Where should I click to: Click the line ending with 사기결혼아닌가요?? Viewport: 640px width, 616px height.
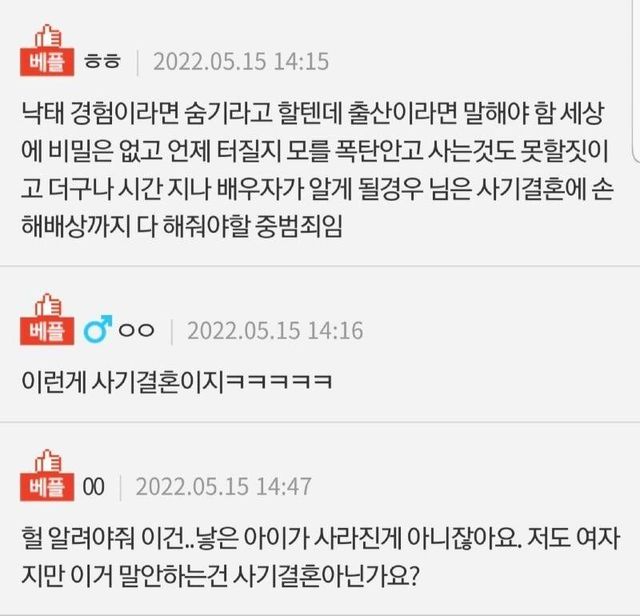[220, 576]
